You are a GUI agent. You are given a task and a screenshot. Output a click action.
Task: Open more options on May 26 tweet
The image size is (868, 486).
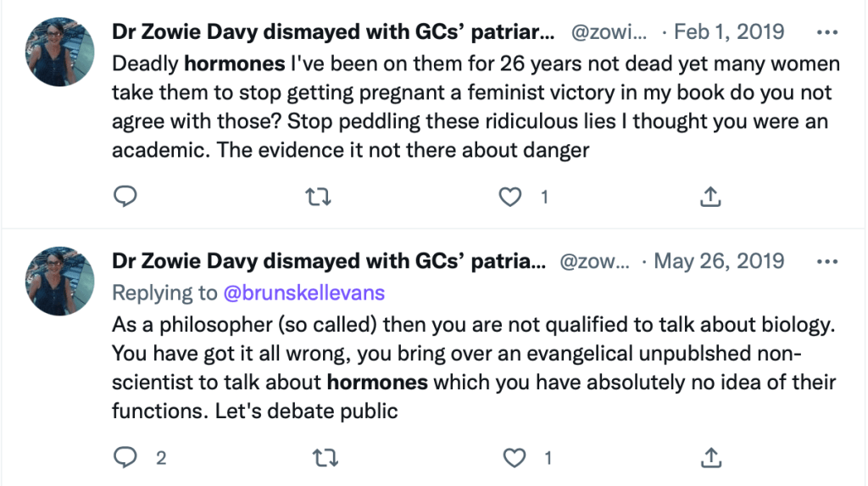(x=826, y=261)
